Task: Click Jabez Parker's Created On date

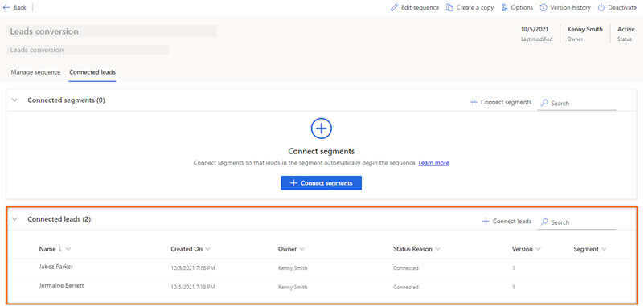Action: (x=193, y=268)
